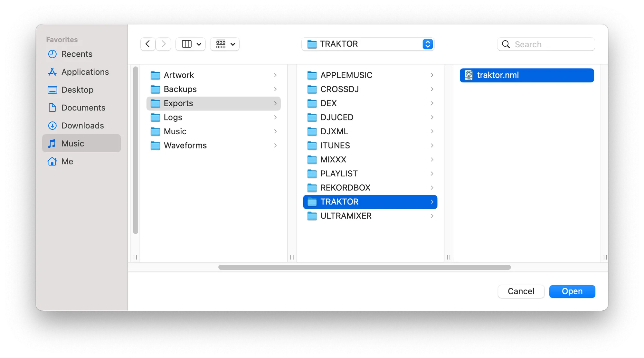Select the Waveforms folder
Image resolution: width=644 pixels, height=358 pixels.
(185, 146)
